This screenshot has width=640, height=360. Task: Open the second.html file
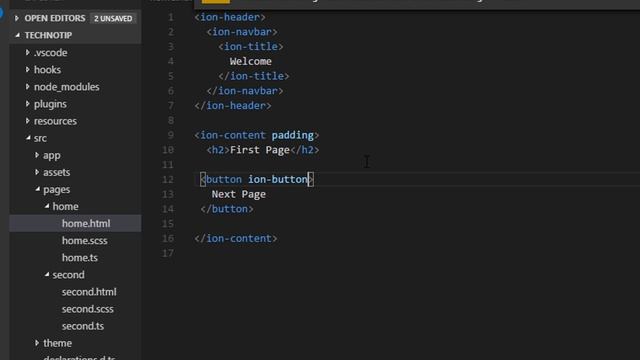pyautogui.click(x=89, y=292)
